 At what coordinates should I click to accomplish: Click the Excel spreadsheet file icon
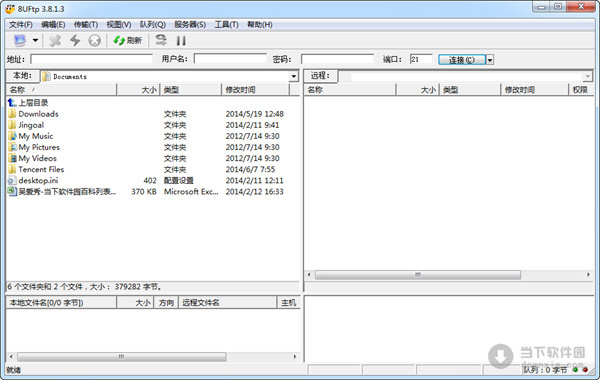[x=12, y=191]
